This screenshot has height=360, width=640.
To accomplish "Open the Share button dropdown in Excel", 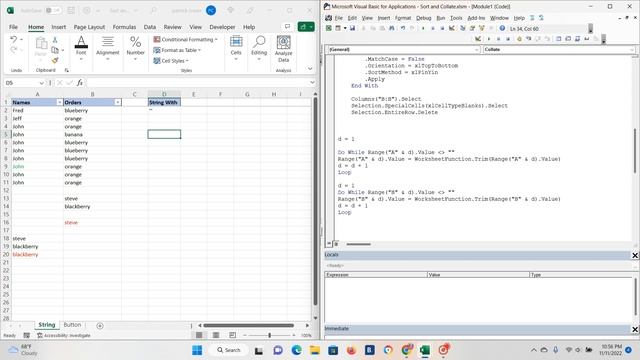I will [306, 27].
